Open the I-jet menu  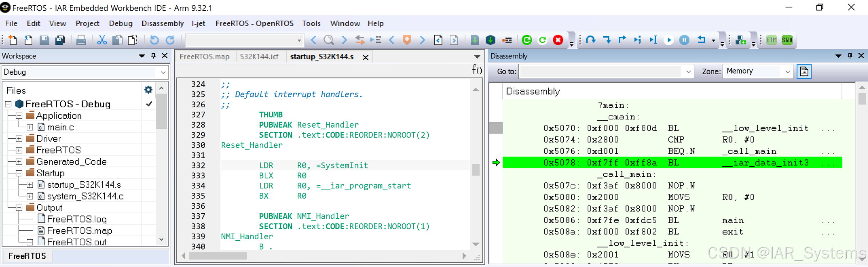[199, 23]
